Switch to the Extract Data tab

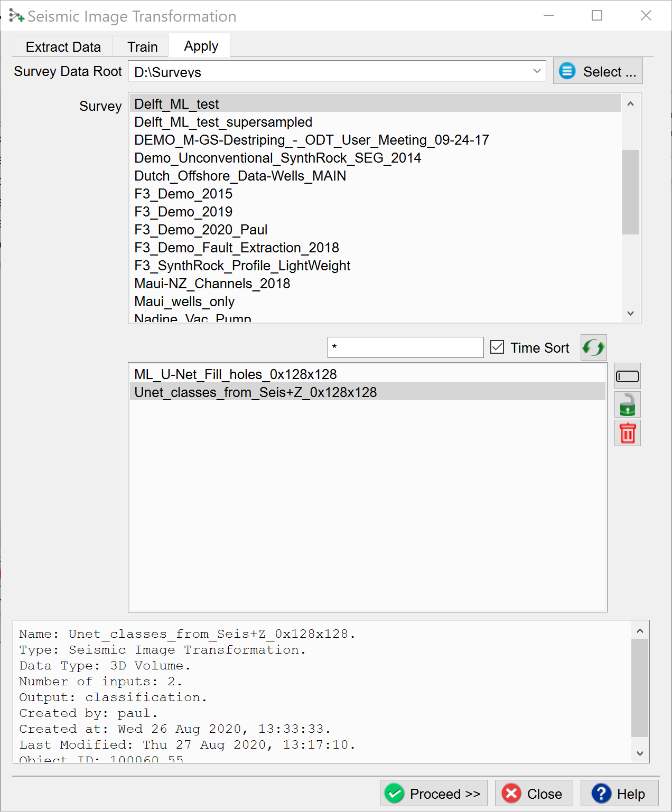pyautogui.click(x=63, y=47)
